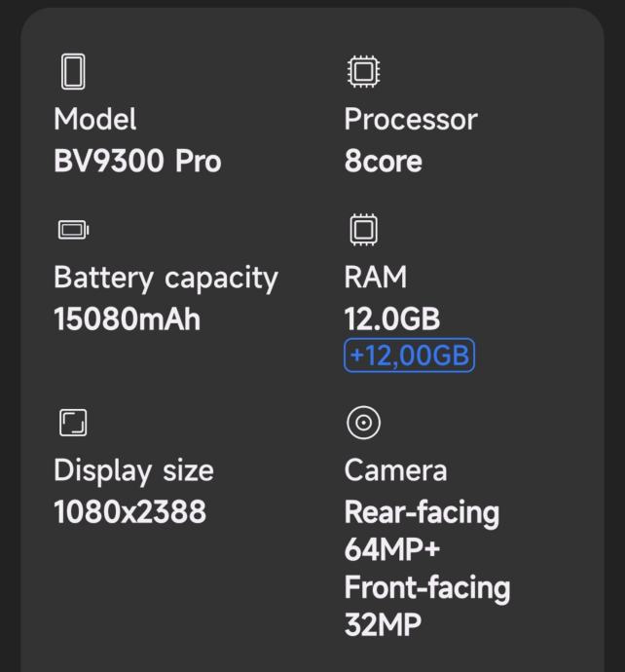
Task: Select the Model label
Action: 95,119
